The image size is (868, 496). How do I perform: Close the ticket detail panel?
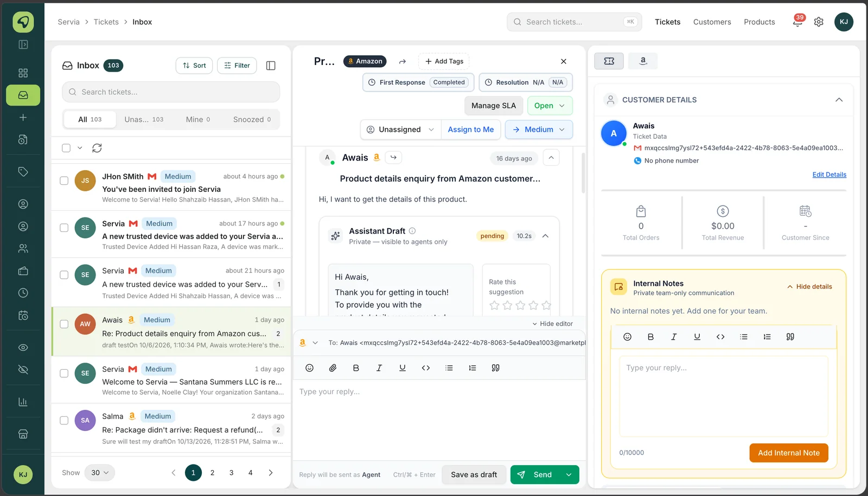coord(564,61)
